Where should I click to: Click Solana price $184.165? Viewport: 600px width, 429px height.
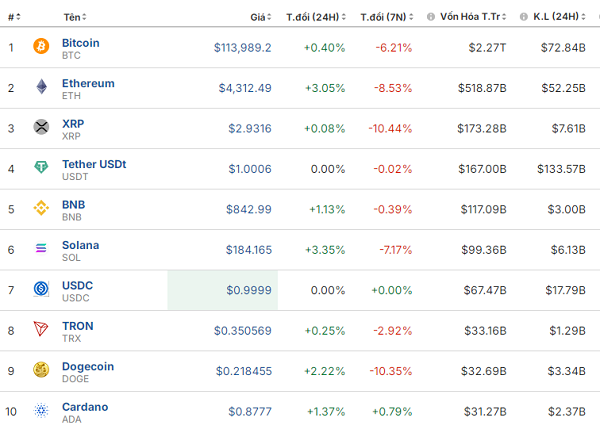[x=249, y=250]
